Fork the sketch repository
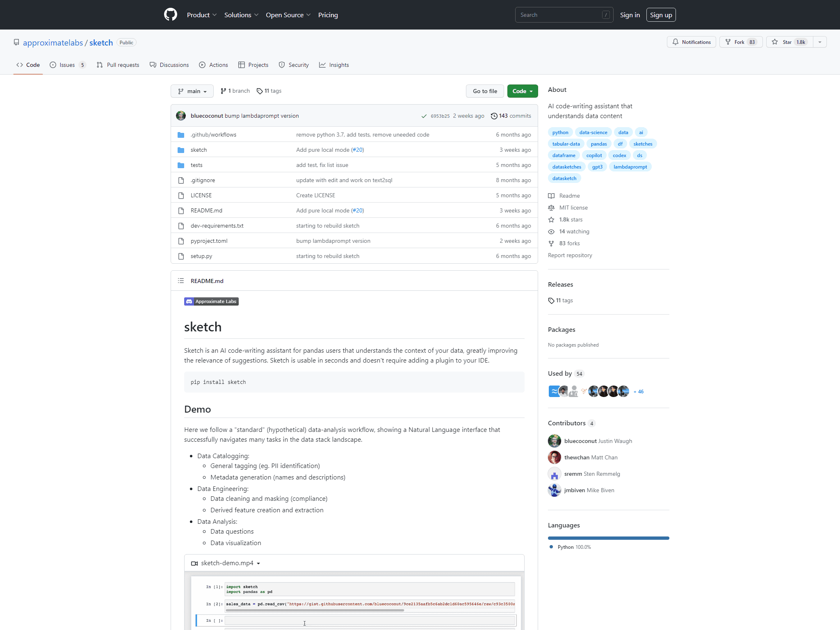This screenshot has width=840, height=630. pyautogui.click(x=741, y=42)
